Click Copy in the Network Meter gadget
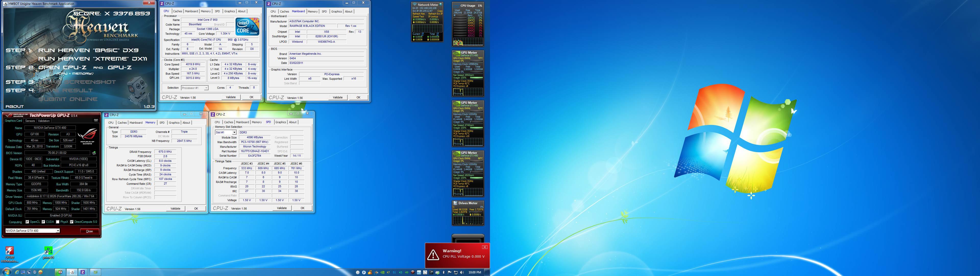Image resolution: width=980 pixels, height=276 pixels. (440, 11)
